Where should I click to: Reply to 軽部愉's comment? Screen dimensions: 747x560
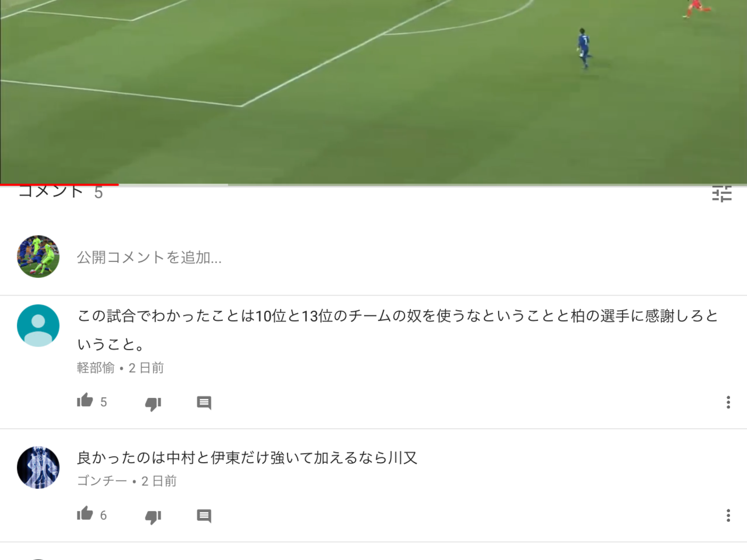(x=204, y=403)
